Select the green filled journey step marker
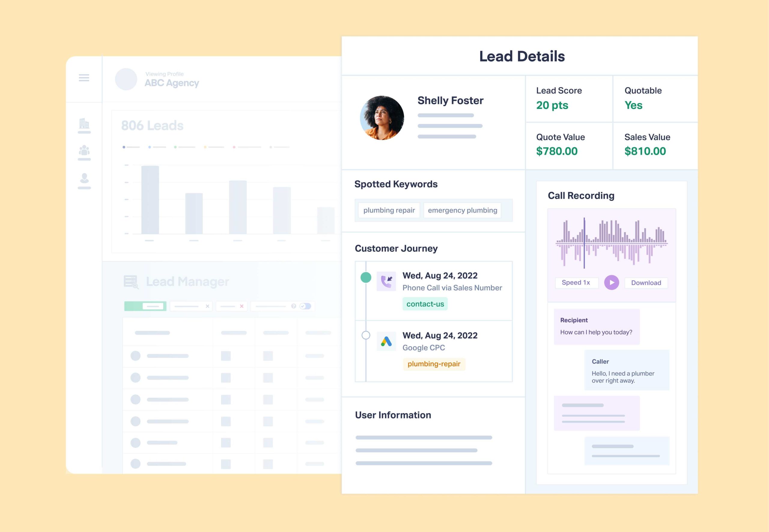 (366, 277)
